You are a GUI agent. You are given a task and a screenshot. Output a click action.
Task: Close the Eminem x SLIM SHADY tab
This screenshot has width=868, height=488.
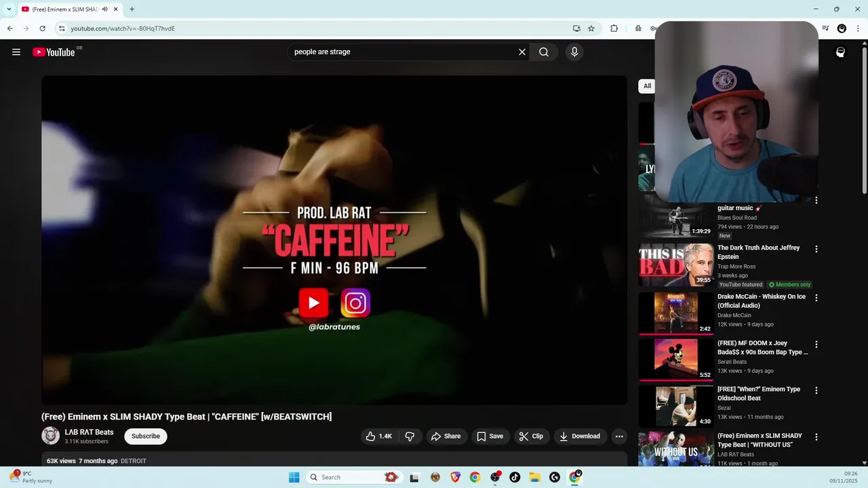pyautogui.click(x=116, y=9)
